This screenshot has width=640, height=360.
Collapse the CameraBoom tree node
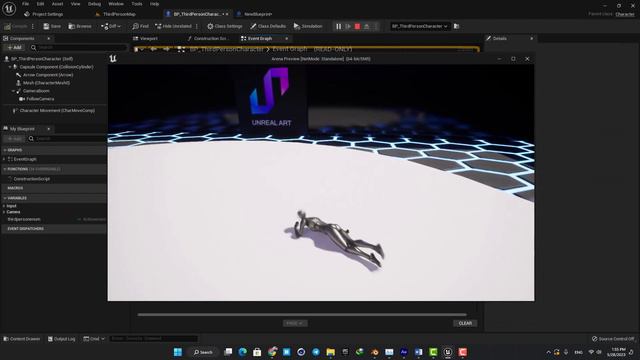[x=13, y=91]
